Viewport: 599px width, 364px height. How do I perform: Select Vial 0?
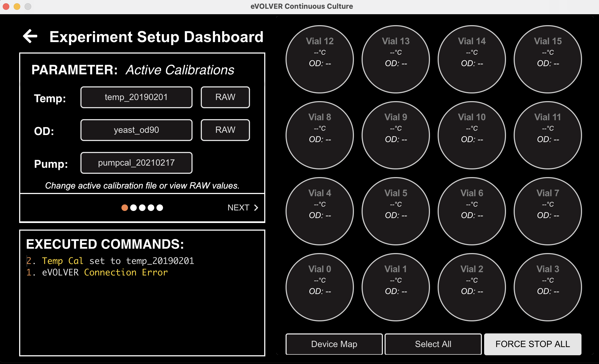click(x=320, y=287)
